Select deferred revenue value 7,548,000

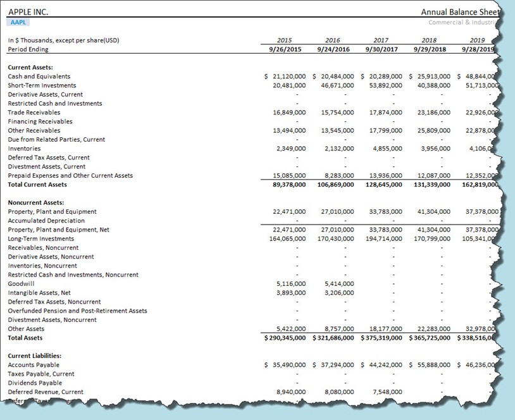coord(388,392)
